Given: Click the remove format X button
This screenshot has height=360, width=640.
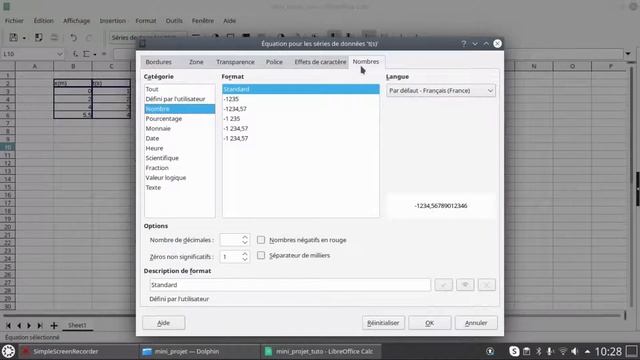Looking at the screenshot, I should point(487,284).
